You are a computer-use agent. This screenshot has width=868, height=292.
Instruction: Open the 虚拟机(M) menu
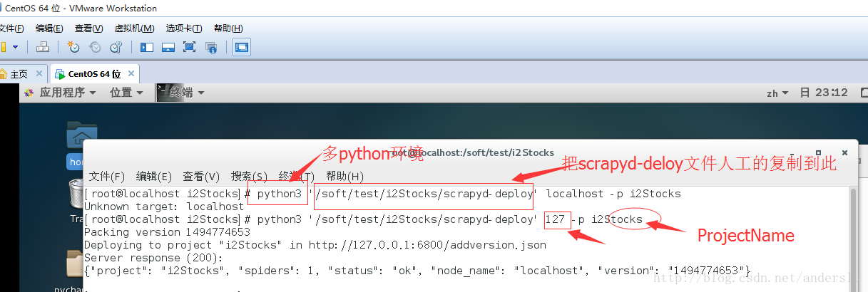[x=134, y=28]
